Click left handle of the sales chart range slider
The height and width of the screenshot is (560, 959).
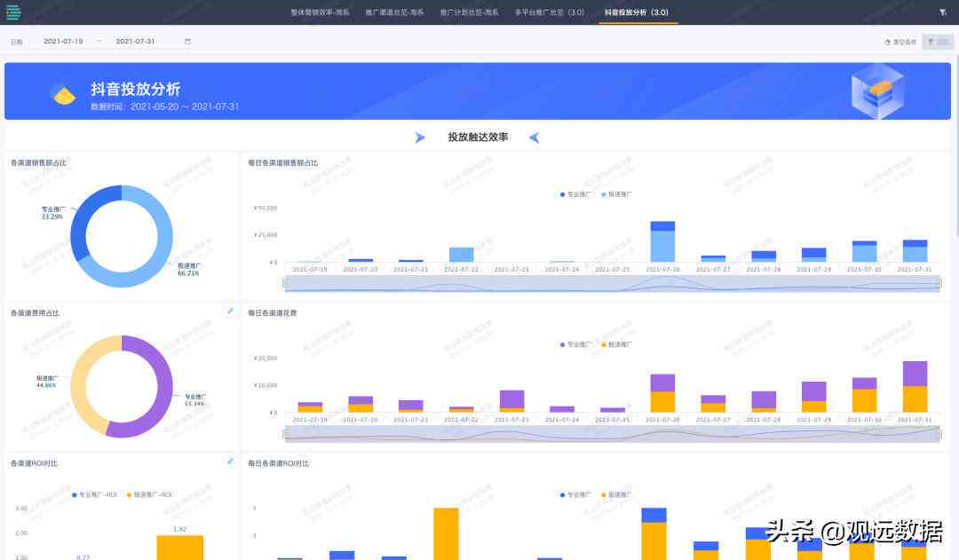(x=284, y=283)
